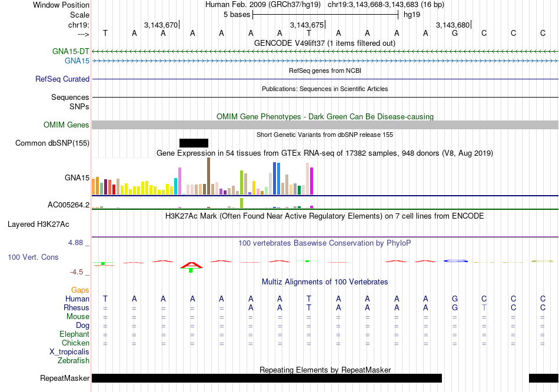The image size is (559, 392).
Task: Click the tall brown GTEx expression bar
Action: click(208, 176)
